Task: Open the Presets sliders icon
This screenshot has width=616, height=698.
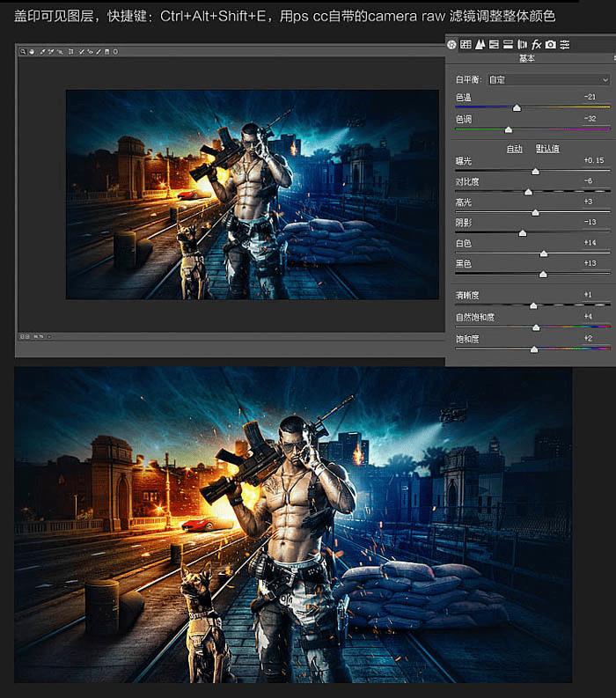Action: 565,45
